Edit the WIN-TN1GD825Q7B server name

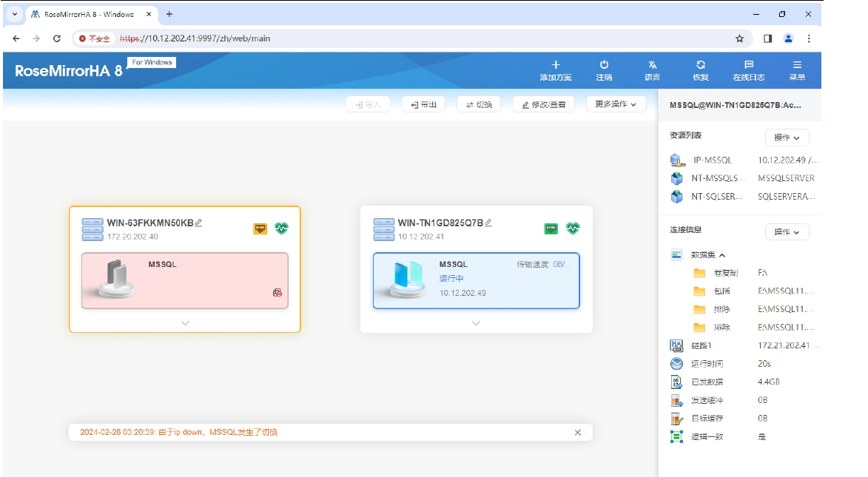488,223
